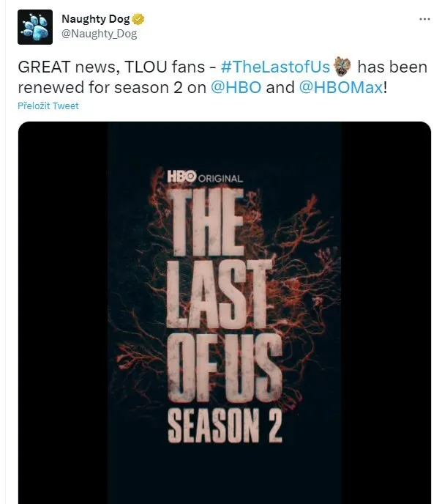Click the @Naughty_Dog handle

point(99,34)
